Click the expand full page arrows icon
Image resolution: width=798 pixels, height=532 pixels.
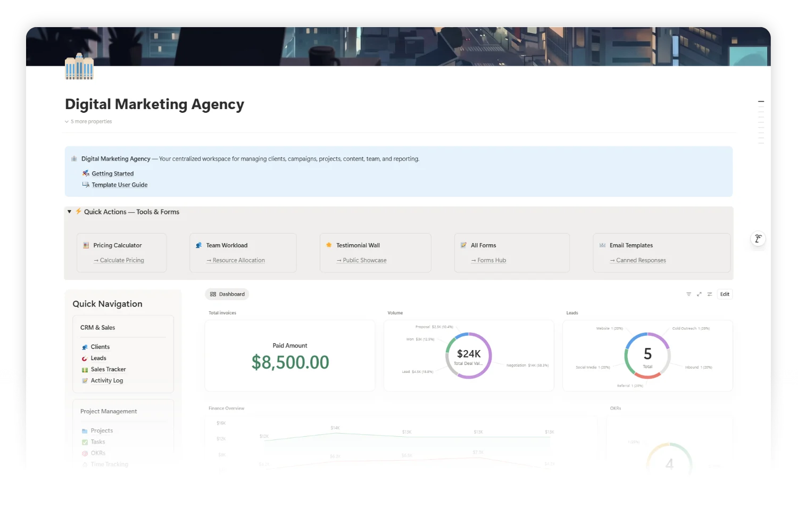coord(699,294)
